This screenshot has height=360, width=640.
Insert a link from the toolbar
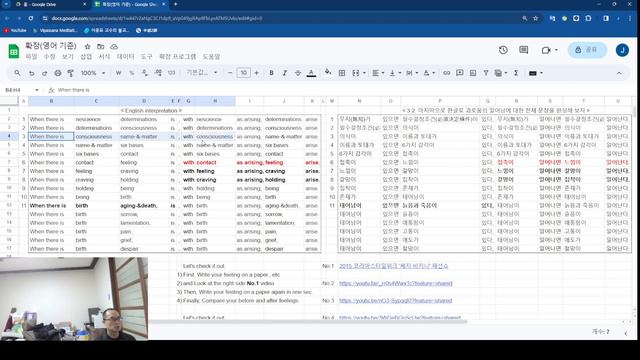447,73
